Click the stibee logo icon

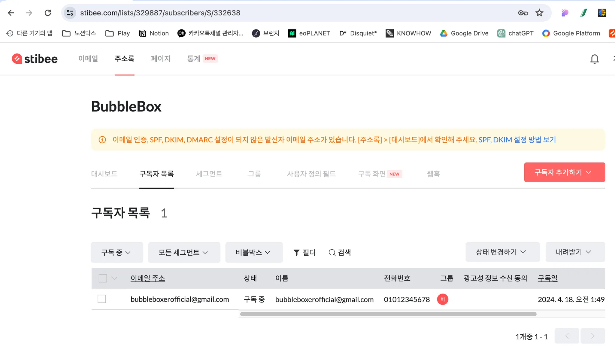pos(17,59)
